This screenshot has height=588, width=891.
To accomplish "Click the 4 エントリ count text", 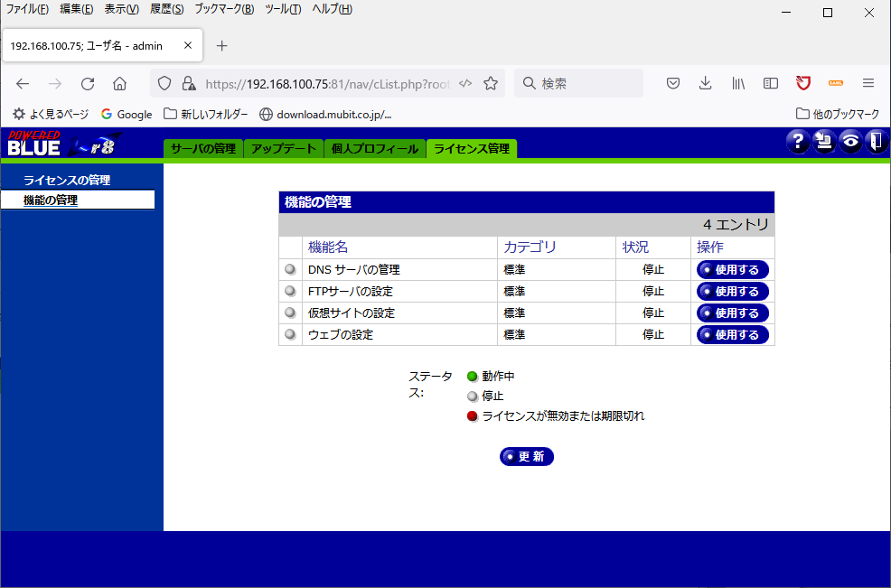I will 736,225.
